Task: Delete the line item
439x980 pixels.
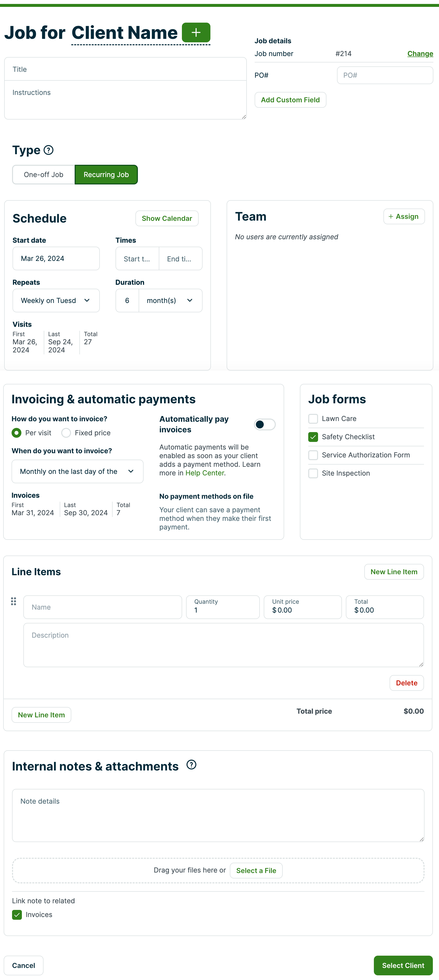Action: tap(406, 683)
